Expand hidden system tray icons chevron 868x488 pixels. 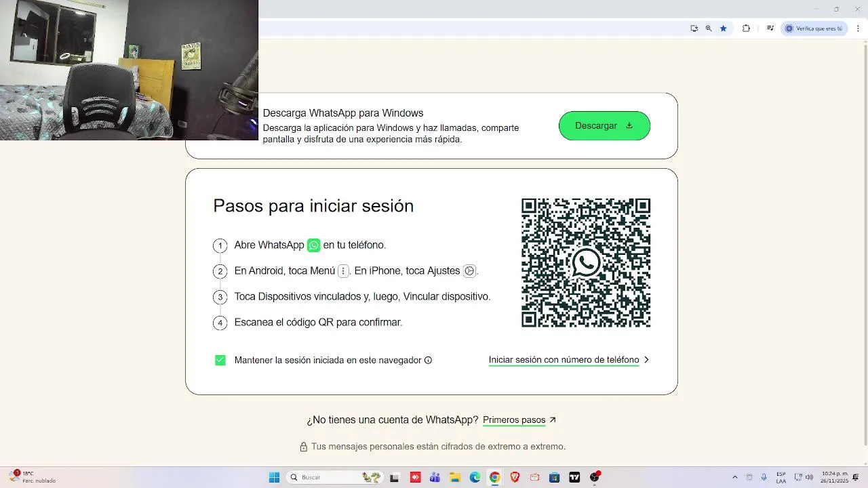tap(734, 477)
